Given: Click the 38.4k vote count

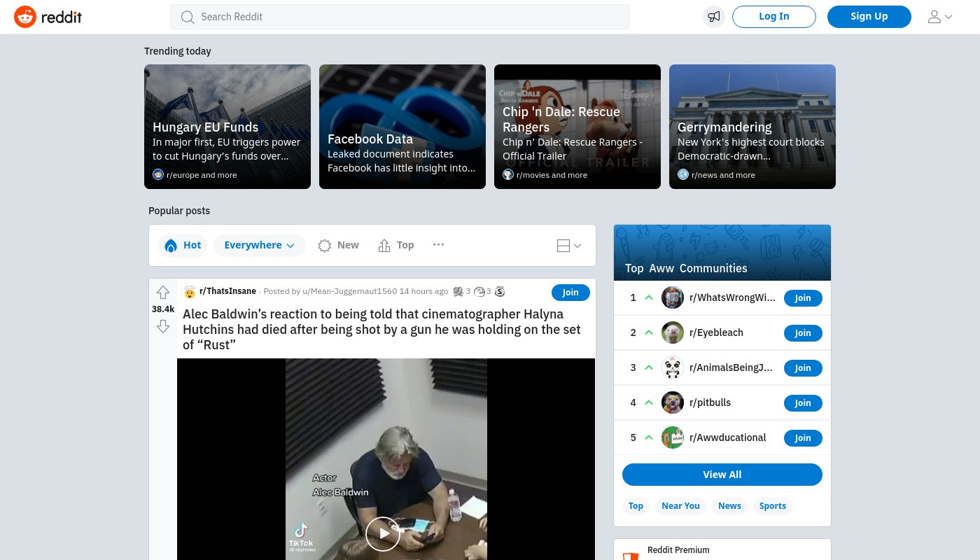Looking at the screenshot, I should tap(163, 309).
